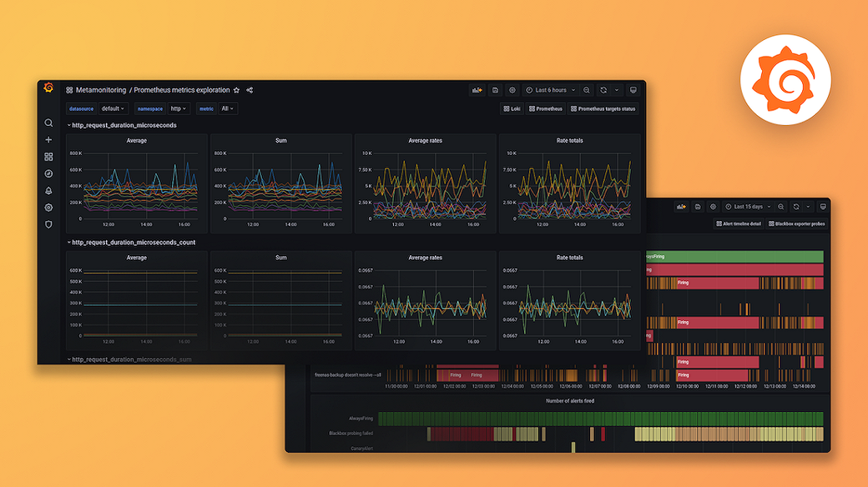This screenshot has height=487, width=868.
Task: Star the Prometheus metrics exploration dashboard
Action: point(236,89)
